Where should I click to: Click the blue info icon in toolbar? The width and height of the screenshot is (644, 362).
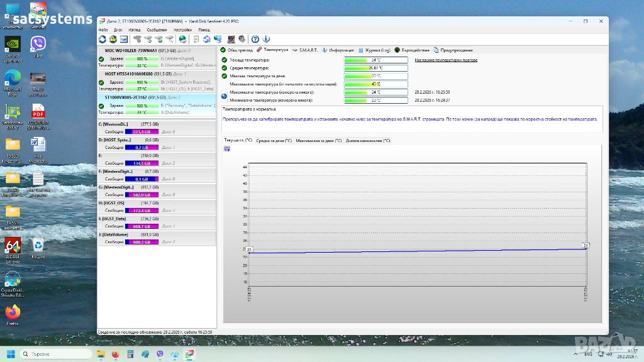267,39
